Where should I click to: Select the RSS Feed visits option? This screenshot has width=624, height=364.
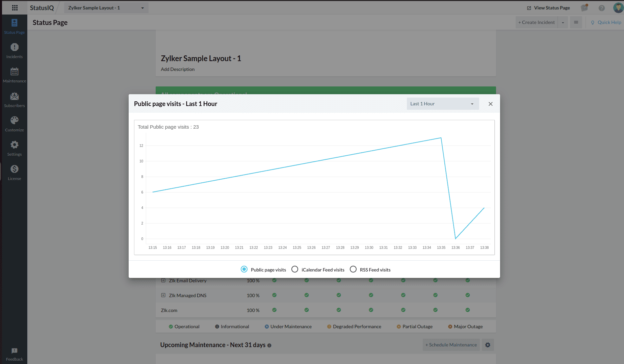coord(353,269)
